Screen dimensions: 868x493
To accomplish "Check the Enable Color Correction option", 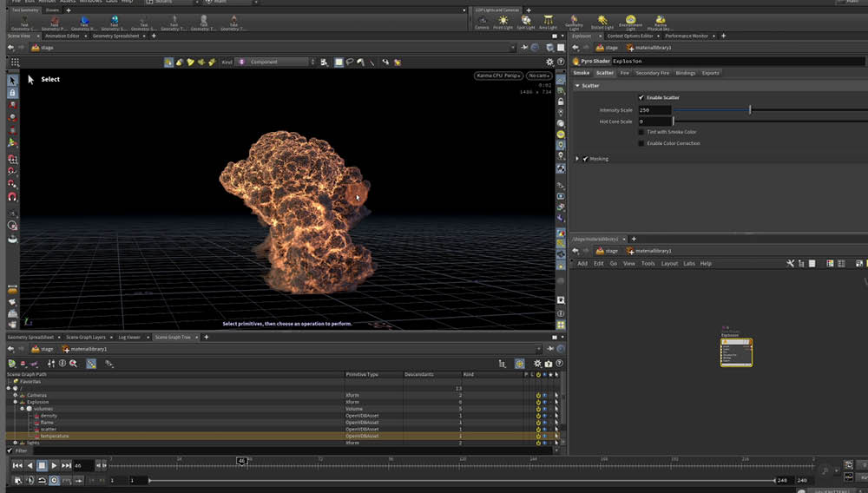I will [641, 143].
